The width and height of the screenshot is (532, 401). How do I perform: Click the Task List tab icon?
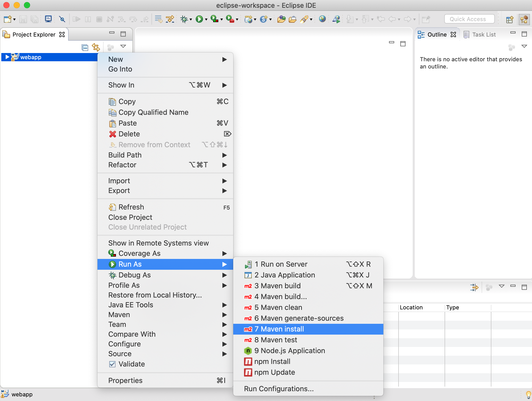click(467, 34)
